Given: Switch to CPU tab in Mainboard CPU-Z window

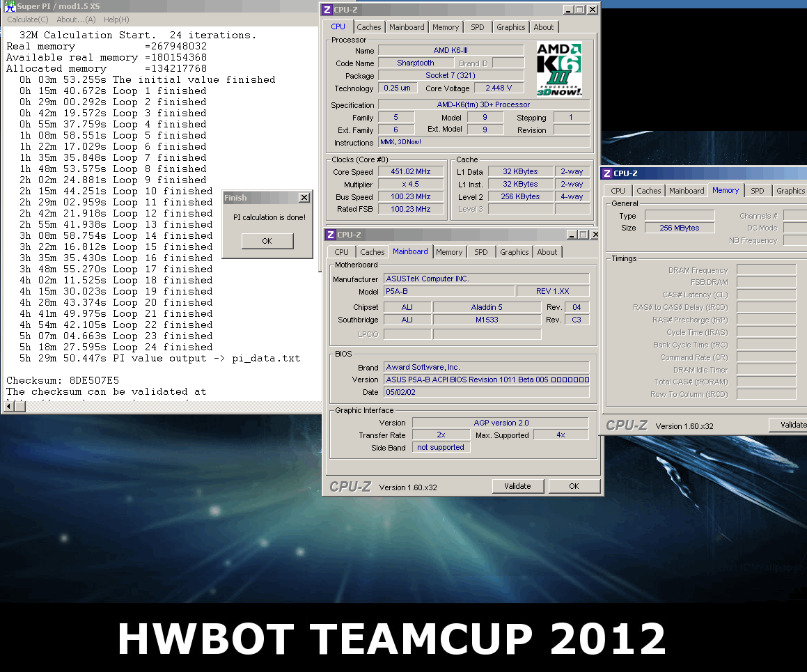Looking at the screenshot, I should tap(341, 252).
